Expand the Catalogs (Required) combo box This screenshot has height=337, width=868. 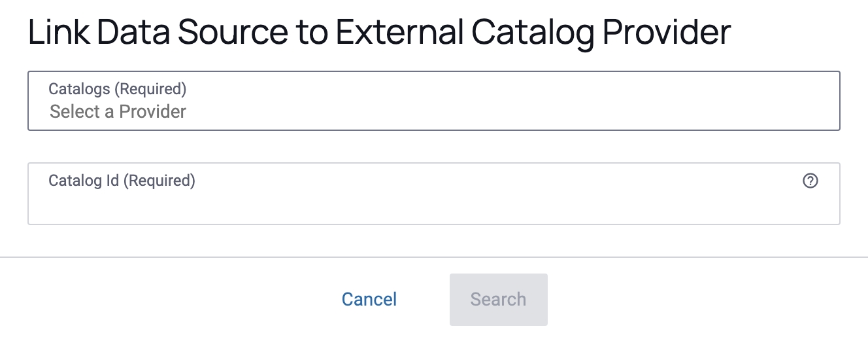click(433, 101)
